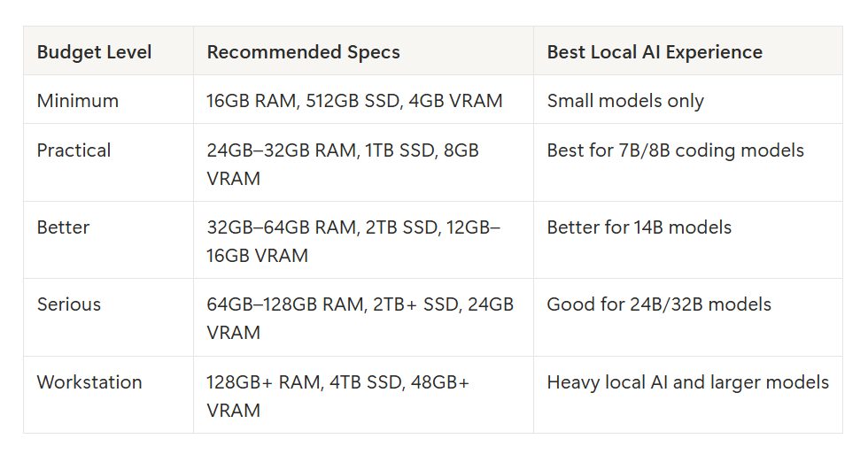Click the 16GB VRAM text in Better row
This screenshot has width=868, height=462.
click(257, 256)
